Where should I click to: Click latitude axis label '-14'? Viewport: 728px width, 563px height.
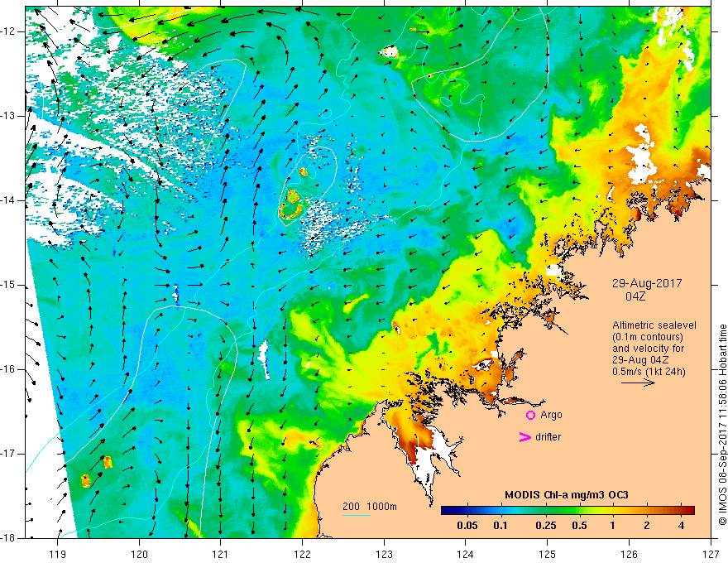(9, 200)
